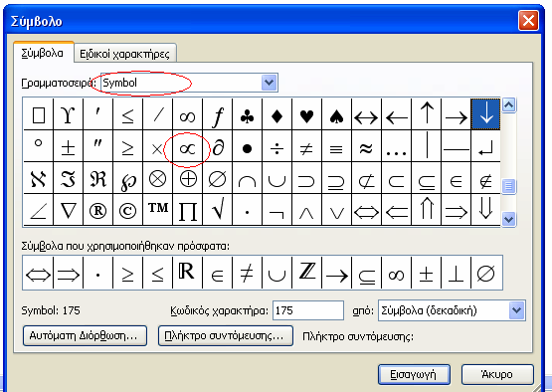Screen dimensions: 552x392
Task: Select the multiplication × symbol
Action: pyautogui.click(x=157, y=146)
